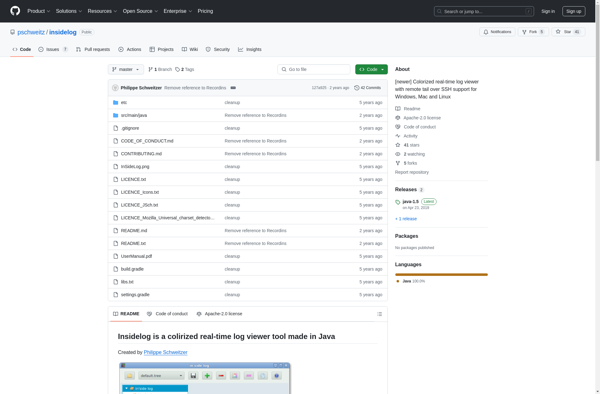Focus the Search or jump to field
Screen dimensions: 600x394
[484, 11]
